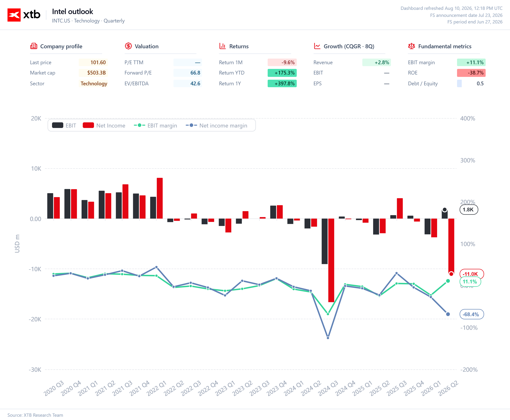Click the INTC.US · Technology · Quarterly subtitle
This screenshot has height=420, width=510.
click(x=88, y=21)
